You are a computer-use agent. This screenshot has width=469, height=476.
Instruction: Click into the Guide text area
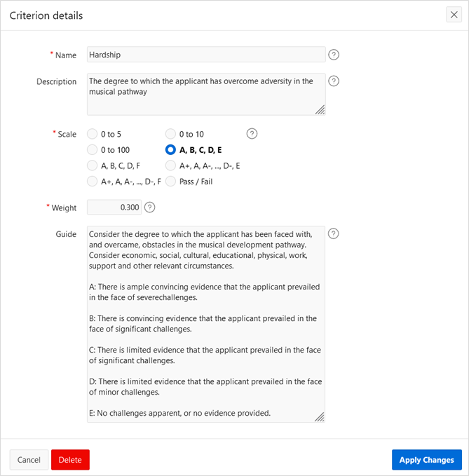(x=206, y=324)
